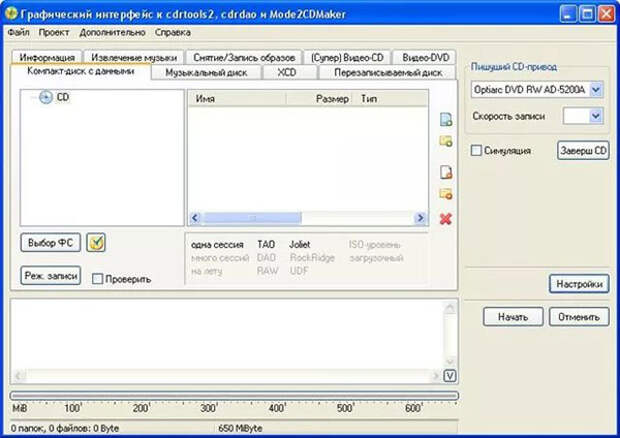The width and height of the screenshot is (620, 438).
Task: Click the remove folder icon with red mark
Action: click(446, 194)
